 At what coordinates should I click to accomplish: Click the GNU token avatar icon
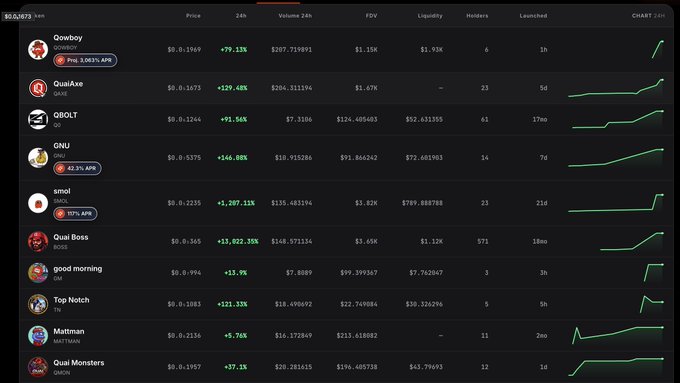(38, 157)
